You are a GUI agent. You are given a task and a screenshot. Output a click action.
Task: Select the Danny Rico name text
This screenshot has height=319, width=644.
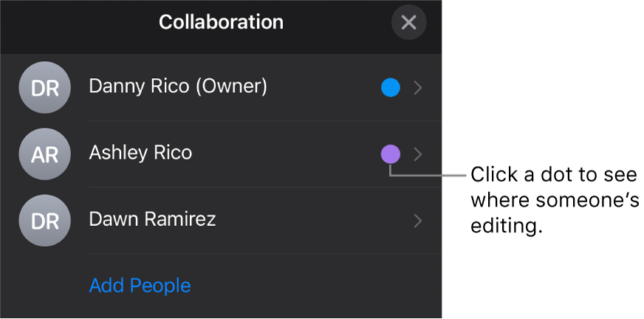click(140, 86)
